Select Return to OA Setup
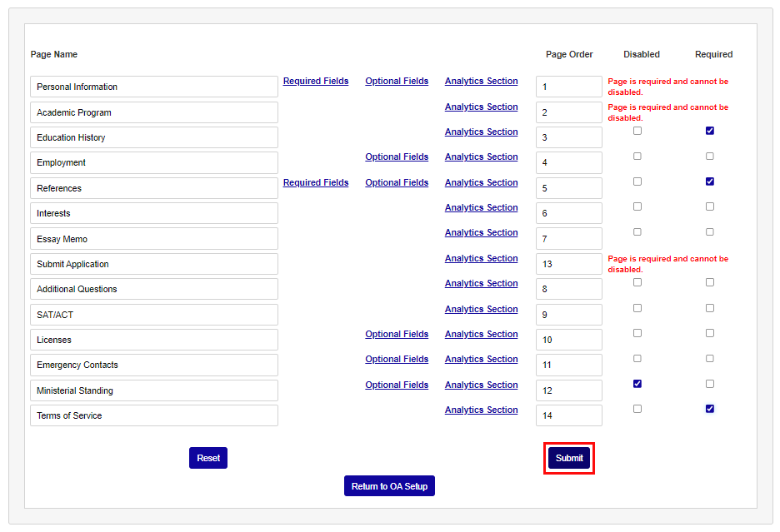 [389, 485]
